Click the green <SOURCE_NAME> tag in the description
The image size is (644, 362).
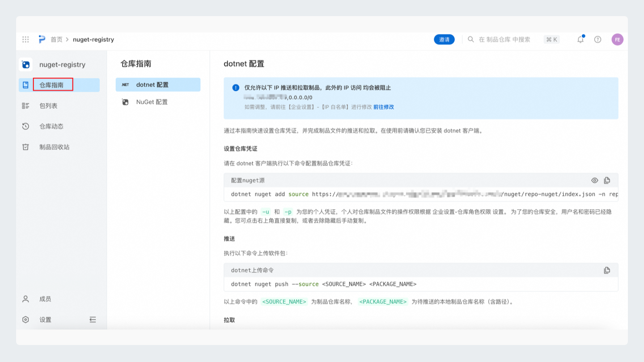(284, 302)
